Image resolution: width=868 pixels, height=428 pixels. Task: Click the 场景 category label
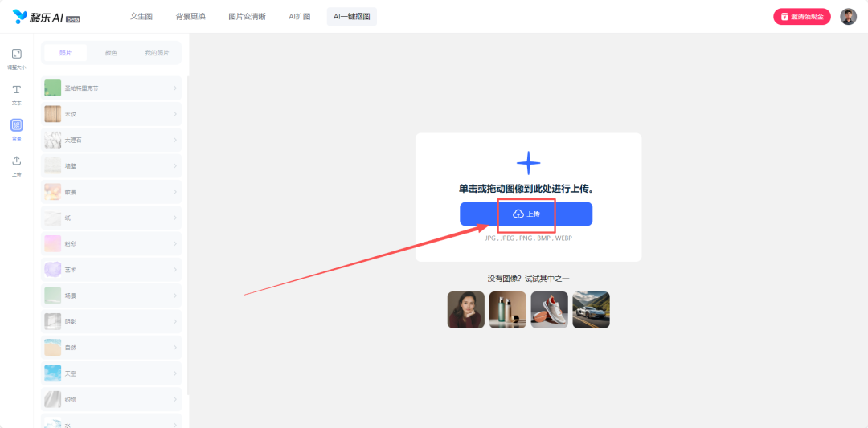point(70,296)
